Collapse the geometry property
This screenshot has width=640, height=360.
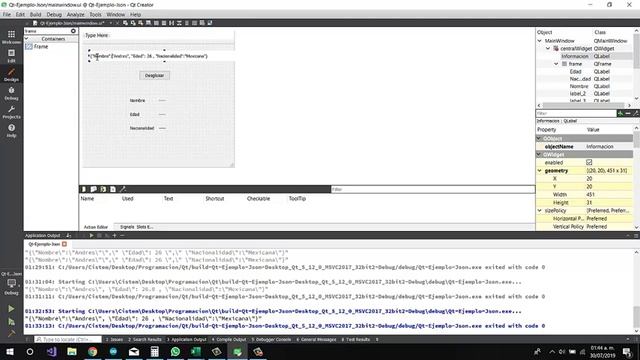tap(540, 171)
